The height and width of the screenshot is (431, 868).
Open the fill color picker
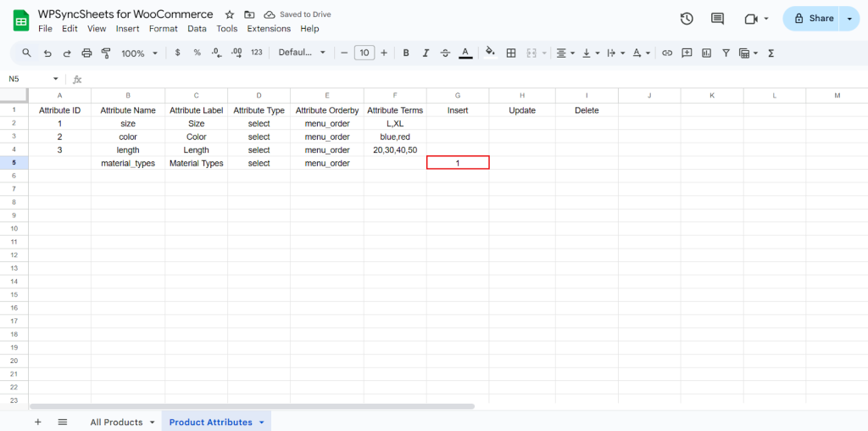tap(490, 53)
